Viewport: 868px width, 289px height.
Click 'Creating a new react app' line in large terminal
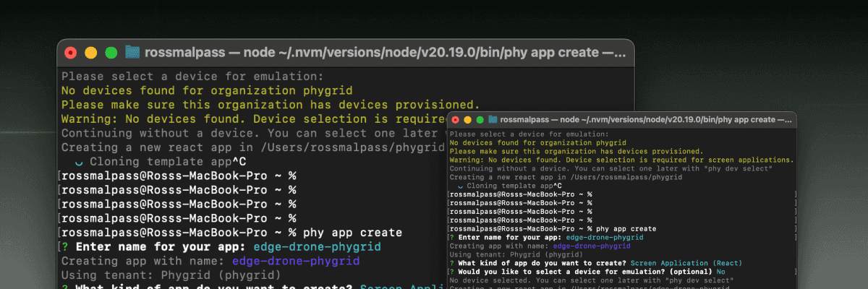[253, 147]
